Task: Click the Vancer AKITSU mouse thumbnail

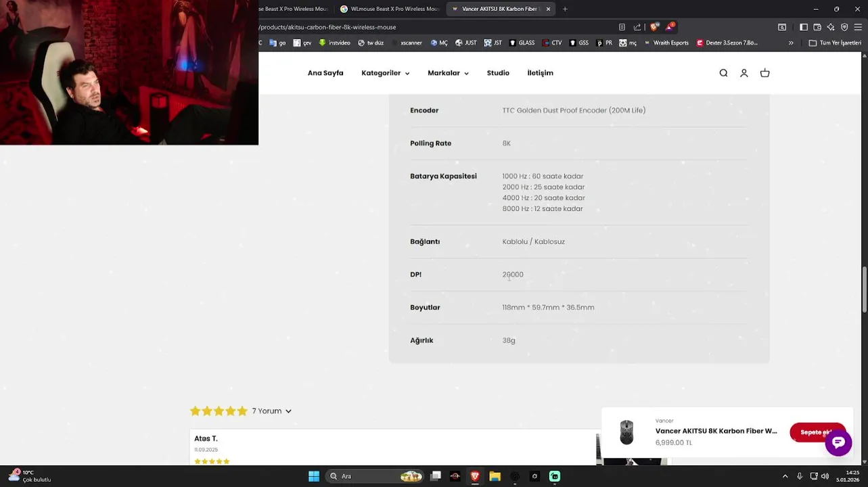Action: (626, 432)
